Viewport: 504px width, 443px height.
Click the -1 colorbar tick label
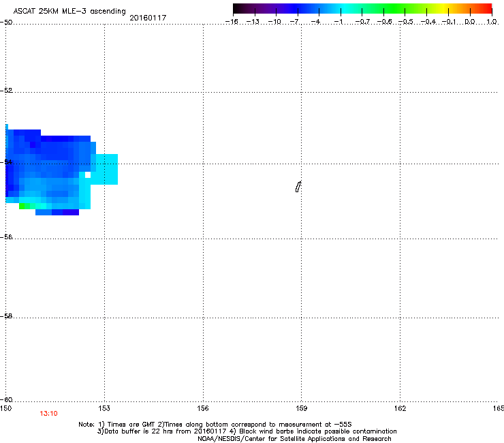click(x=338, y=22)
